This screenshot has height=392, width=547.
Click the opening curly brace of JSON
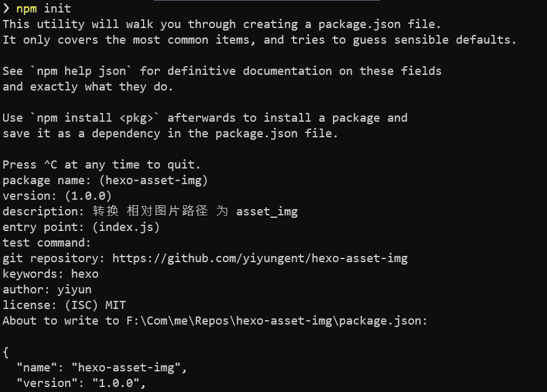[6, 352]
